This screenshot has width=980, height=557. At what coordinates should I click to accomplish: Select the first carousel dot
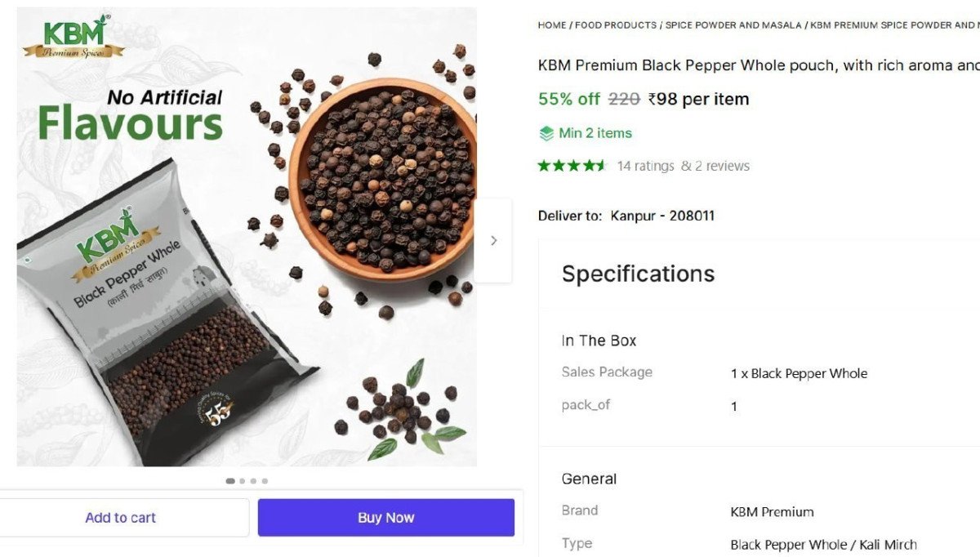230,481
